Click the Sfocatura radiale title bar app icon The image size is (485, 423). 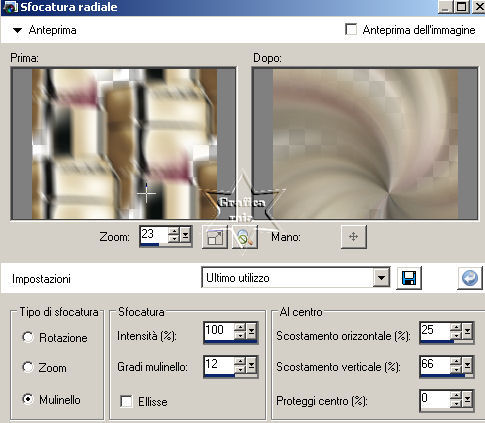click(x=10, y=7)
